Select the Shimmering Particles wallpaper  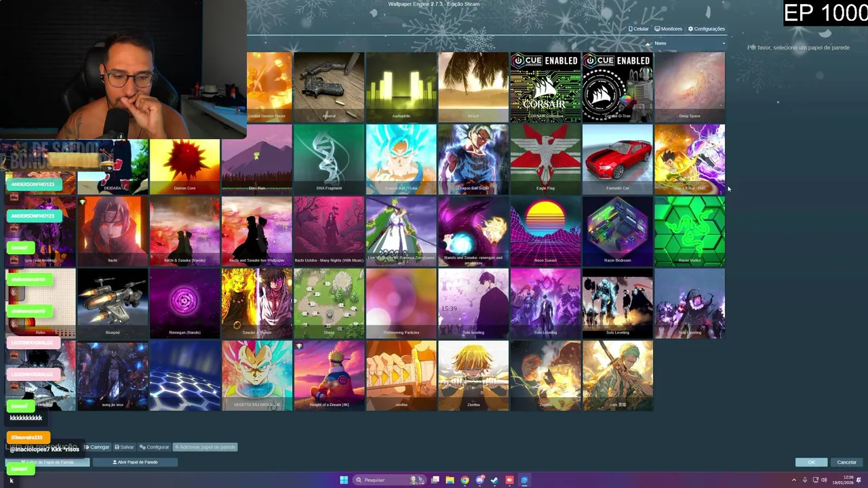point(401,304)
